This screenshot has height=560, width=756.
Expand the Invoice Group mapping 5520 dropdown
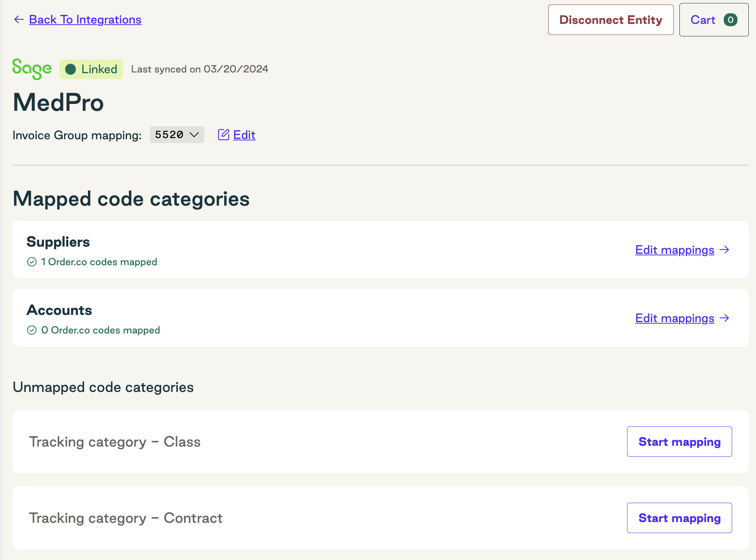177,135
